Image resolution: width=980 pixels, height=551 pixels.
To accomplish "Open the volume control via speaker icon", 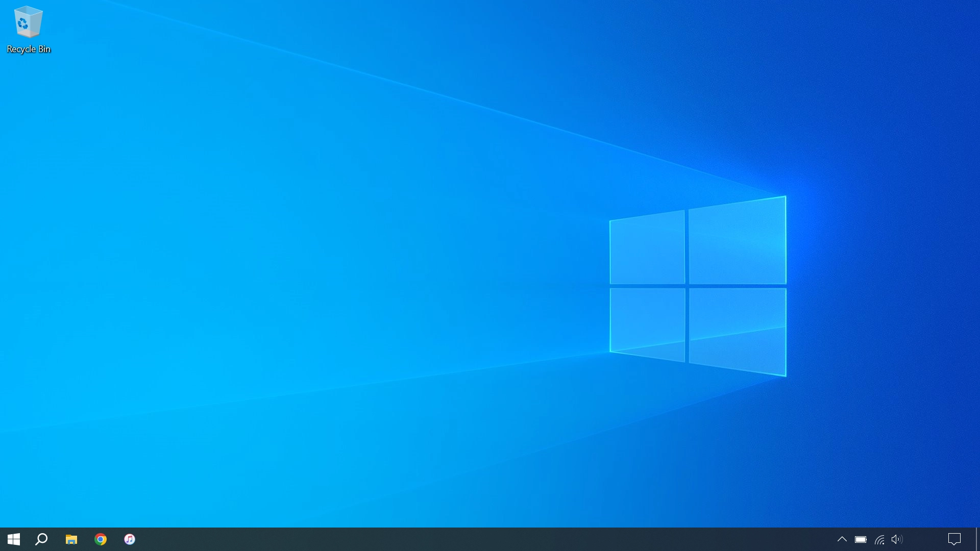I will [898, 539].
